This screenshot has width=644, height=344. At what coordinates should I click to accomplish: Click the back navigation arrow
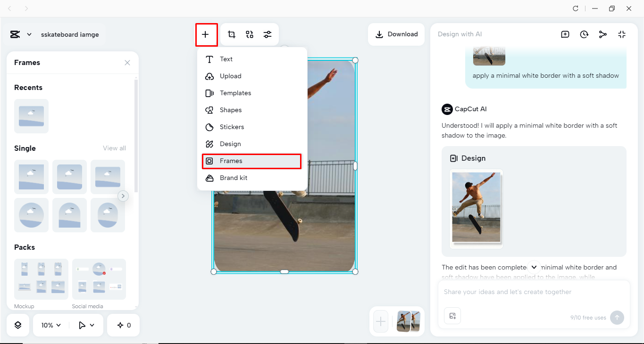pyautogui.click(x=10, y=8)
